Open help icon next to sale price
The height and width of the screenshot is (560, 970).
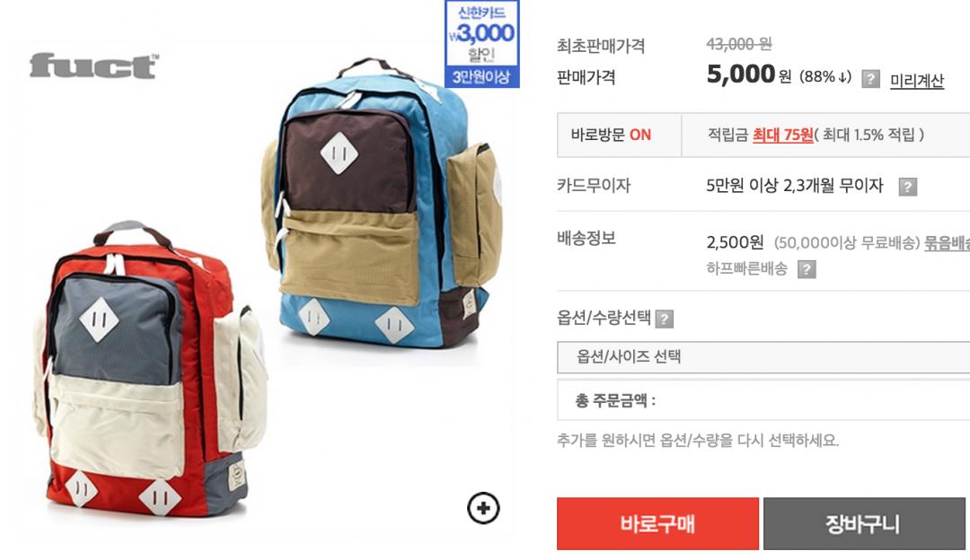[x=870, y=79]
